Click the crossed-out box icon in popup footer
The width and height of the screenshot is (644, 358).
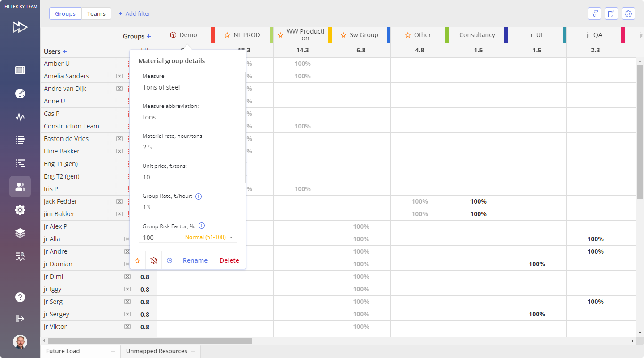pos(153,260)
